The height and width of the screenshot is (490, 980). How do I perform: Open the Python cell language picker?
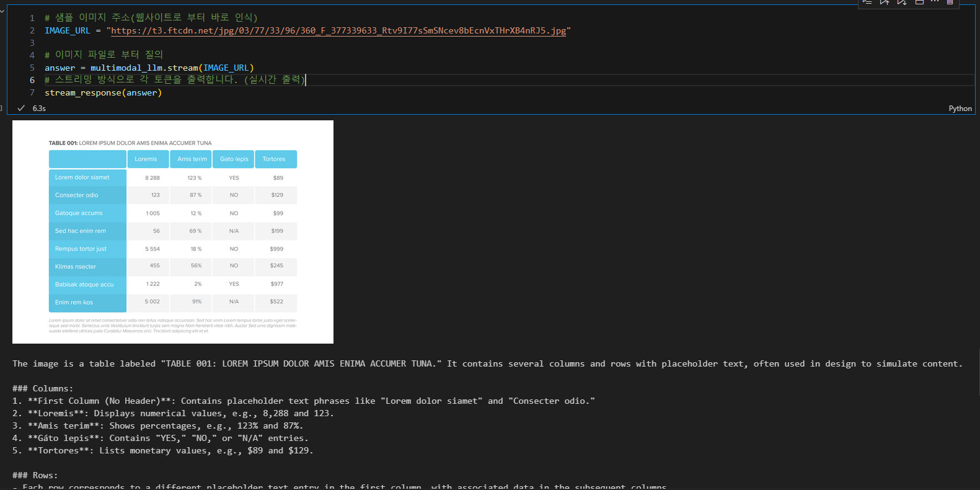(960, 109)
